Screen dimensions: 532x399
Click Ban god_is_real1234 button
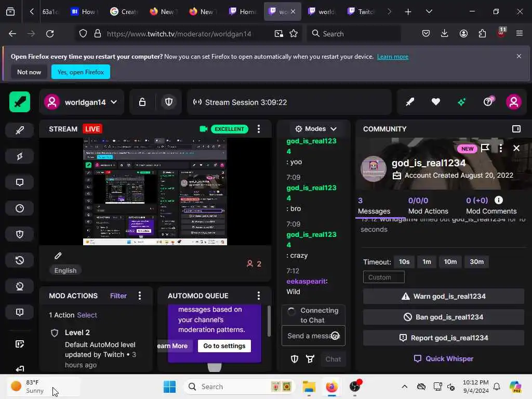444,317
